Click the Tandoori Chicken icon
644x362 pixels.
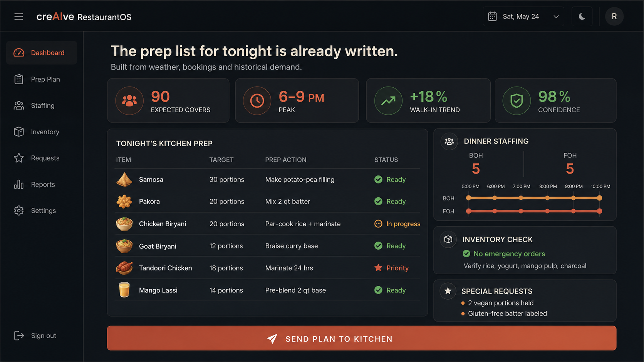pyautogui.click(x=124, y=268)
